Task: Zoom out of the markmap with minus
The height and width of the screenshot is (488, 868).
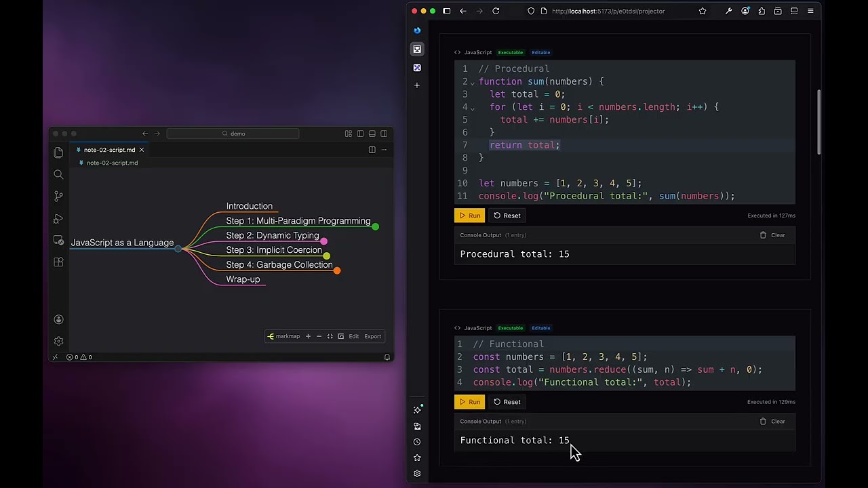Action: click(319, 336)
